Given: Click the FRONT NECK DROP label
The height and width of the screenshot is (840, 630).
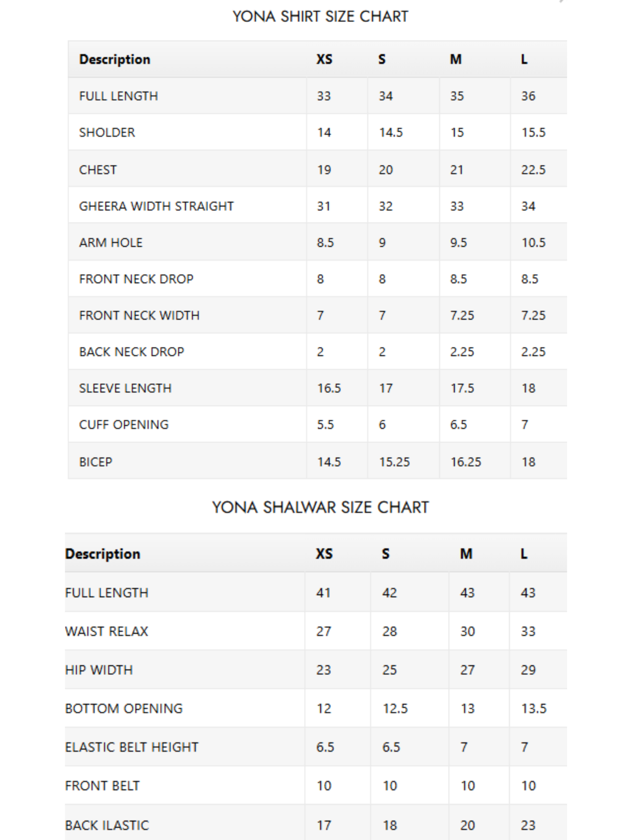Looking at the screenshot, I should pyautogui.click(x=136, y=279).
